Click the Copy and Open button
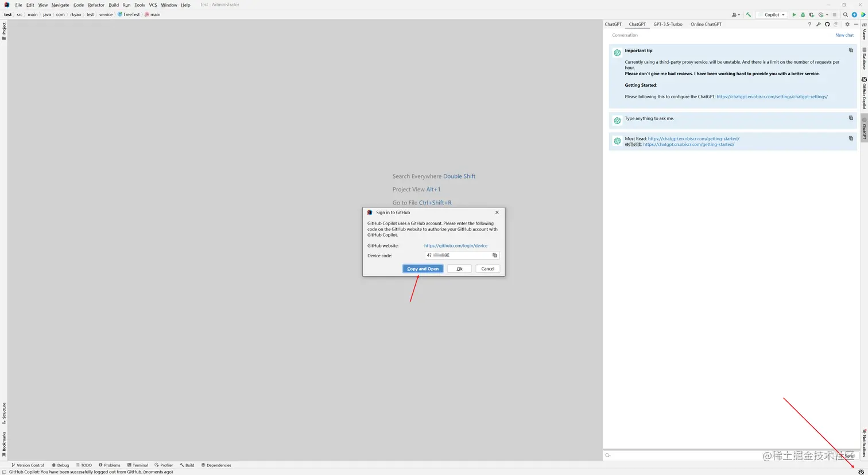Viewport: 868px width, 475px height. coord(422,268)
